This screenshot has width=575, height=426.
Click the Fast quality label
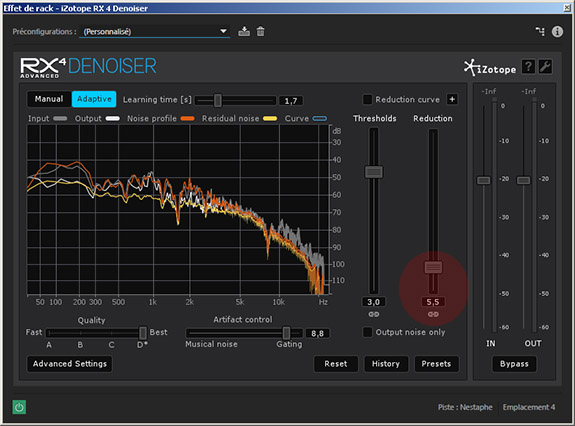pyautogui.click(x=34, y=332)
